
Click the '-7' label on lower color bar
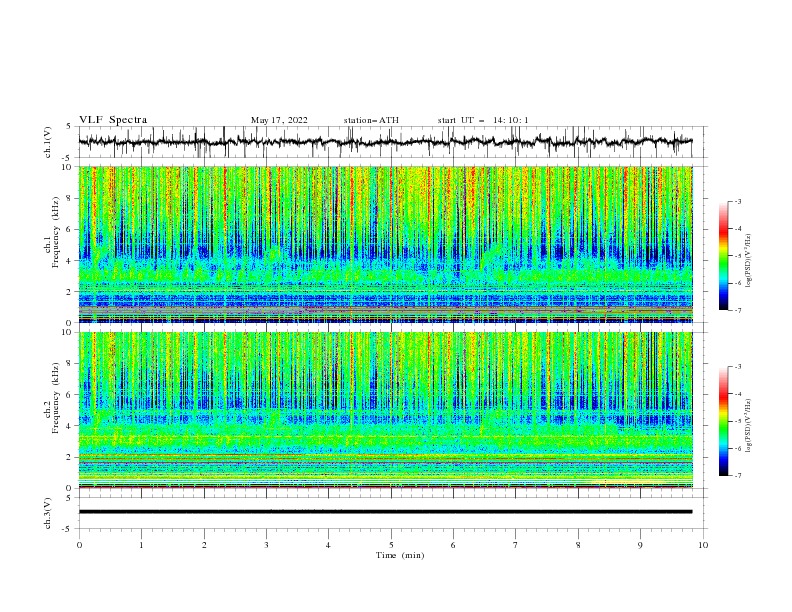tap(738, 475)
